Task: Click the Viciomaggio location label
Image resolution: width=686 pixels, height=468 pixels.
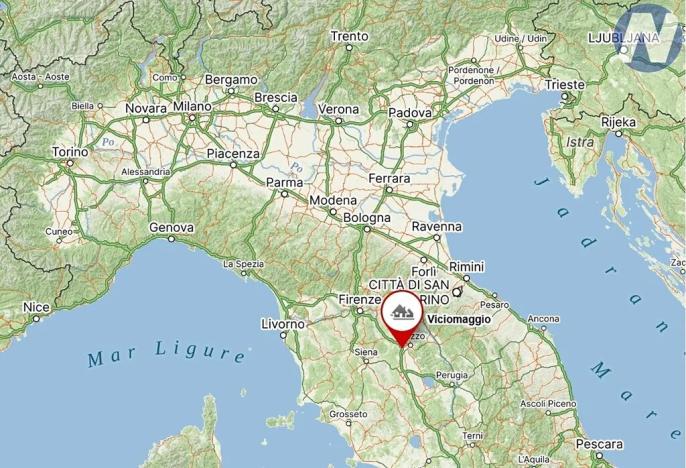Action: click(x=459, y=319)
